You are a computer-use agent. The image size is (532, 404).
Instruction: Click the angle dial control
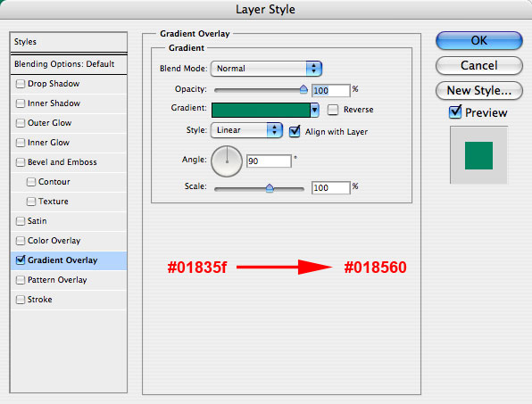pos(227,161)
